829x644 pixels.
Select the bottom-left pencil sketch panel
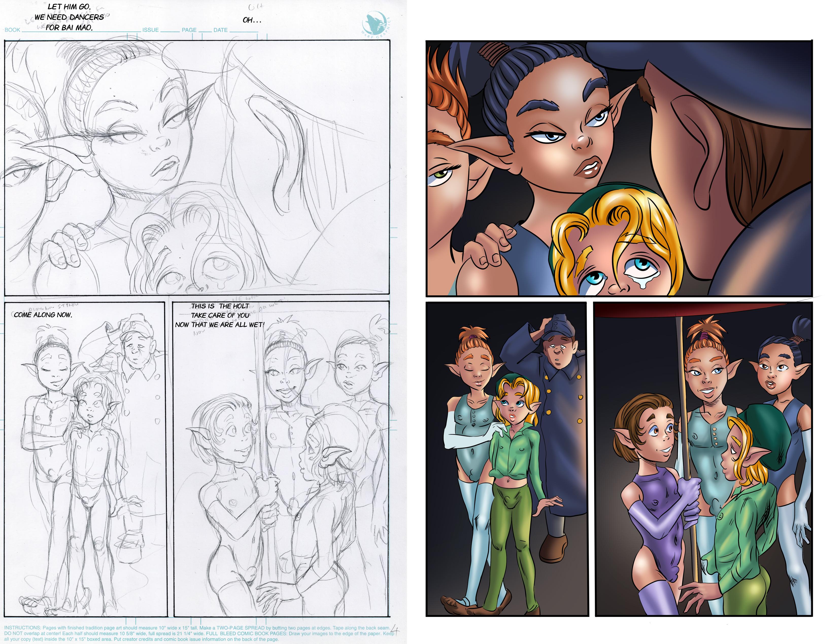(x=86, y=459)
